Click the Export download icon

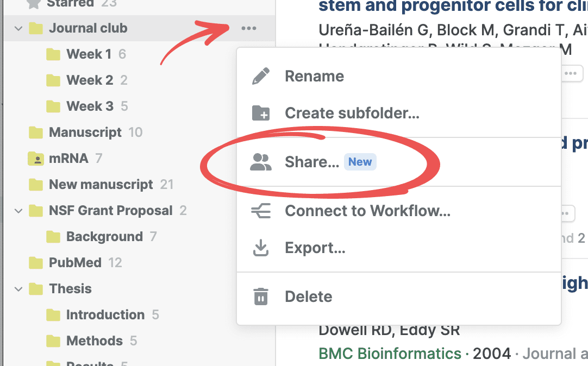(x=261, y=248)
